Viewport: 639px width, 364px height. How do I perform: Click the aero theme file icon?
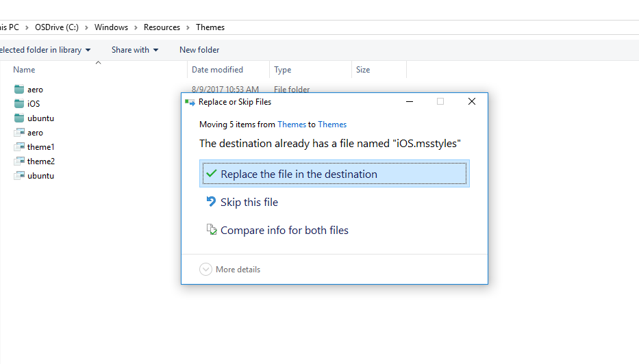tap(18, 133)
